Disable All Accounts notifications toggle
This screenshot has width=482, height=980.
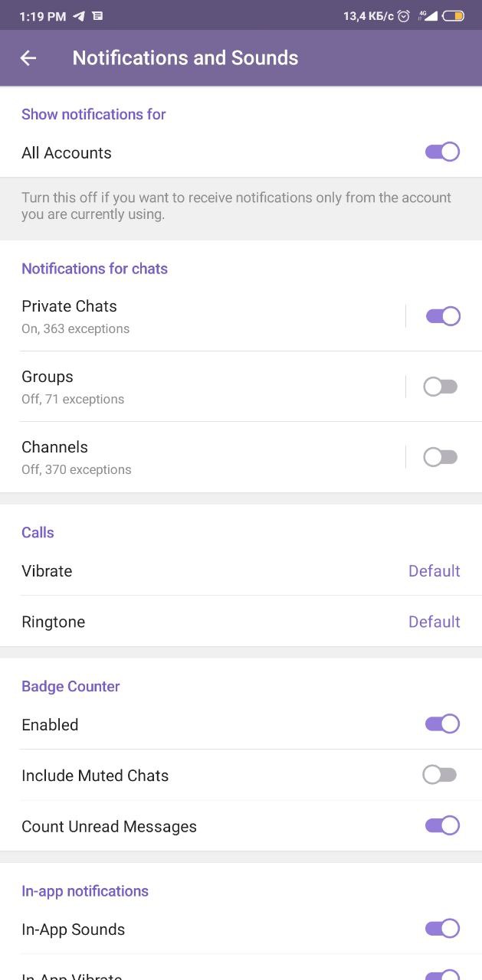tap(442, 152)
